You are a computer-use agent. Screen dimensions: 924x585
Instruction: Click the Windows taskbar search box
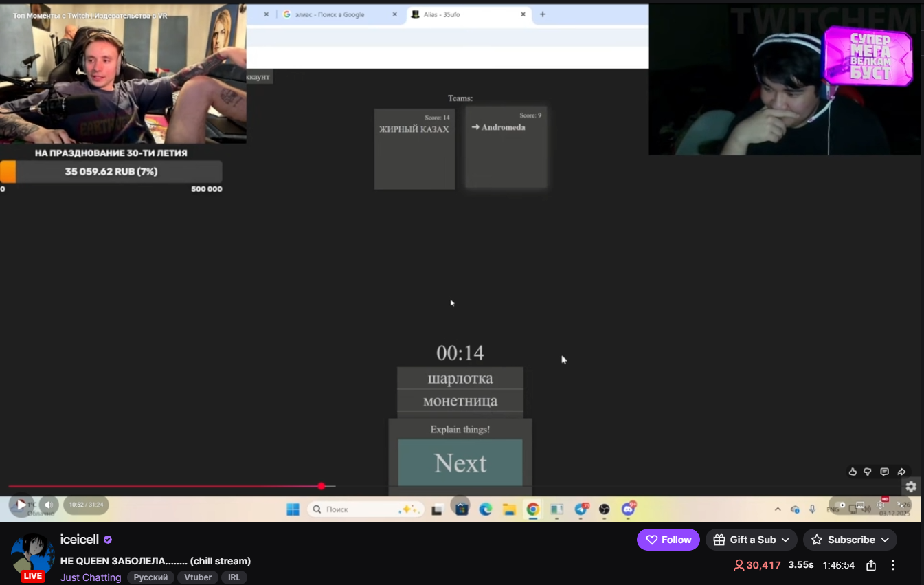(x=365, y=509)
